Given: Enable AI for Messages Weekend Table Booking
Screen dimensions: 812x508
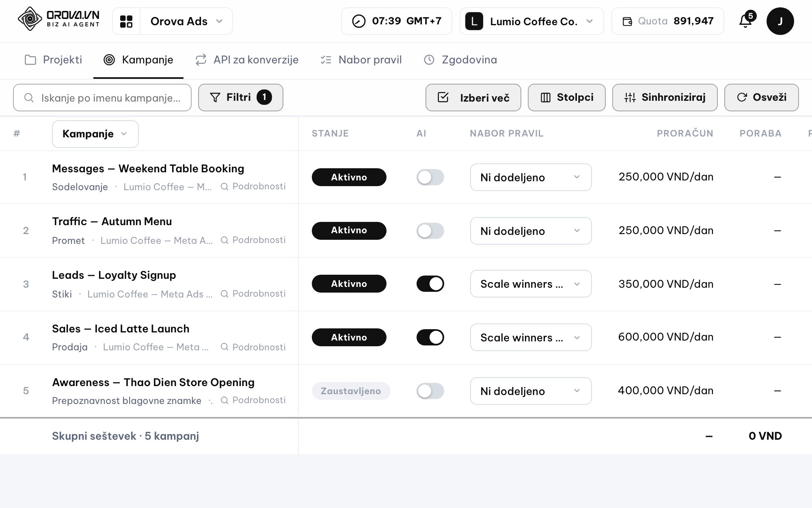Looking at the screenshot, I should coord(430,177).
